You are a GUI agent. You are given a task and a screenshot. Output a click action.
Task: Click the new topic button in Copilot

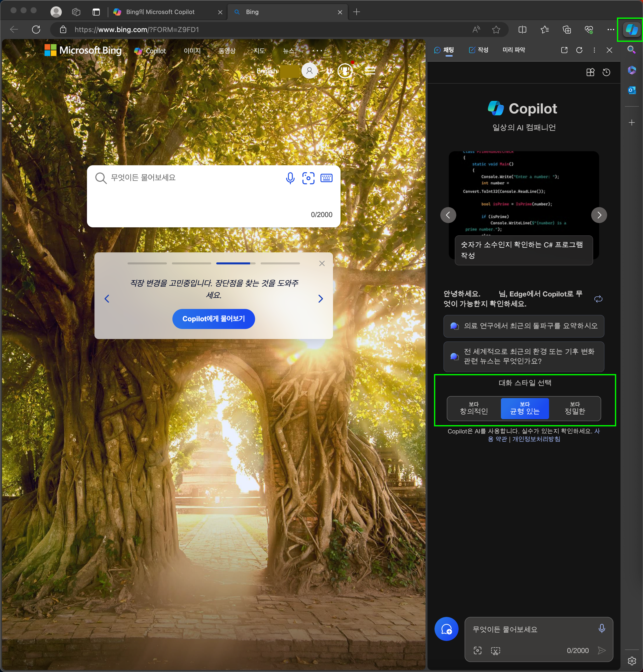click(446, 629)
